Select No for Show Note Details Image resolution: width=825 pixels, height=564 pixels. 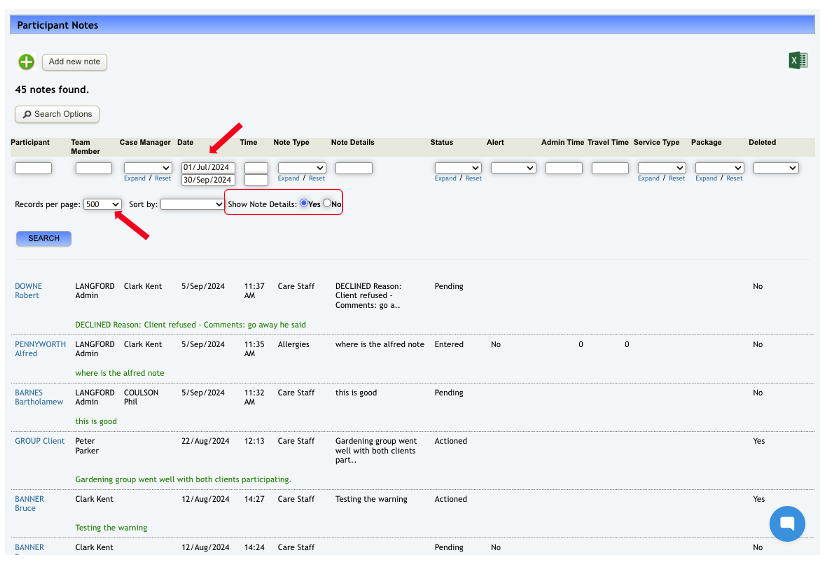[x=327, y=204]
